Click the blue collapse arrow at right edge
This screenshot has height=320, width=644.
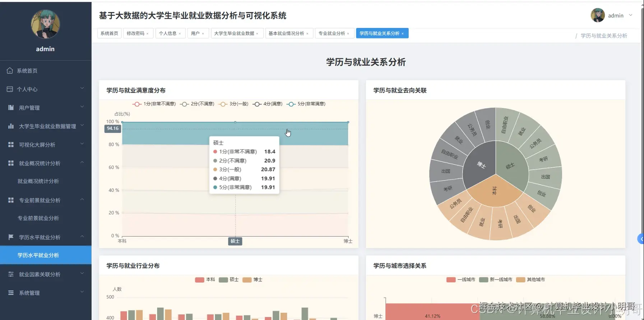coord(641,239)
